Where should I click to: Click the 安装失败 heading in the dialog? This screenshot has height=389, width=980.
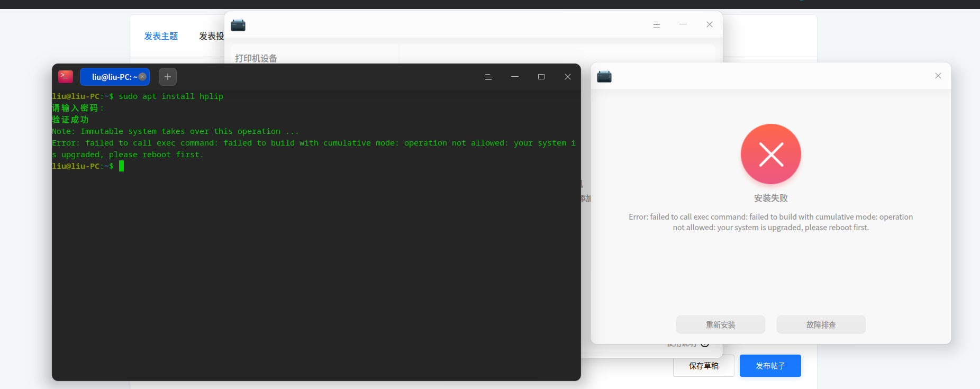[771, 198]
